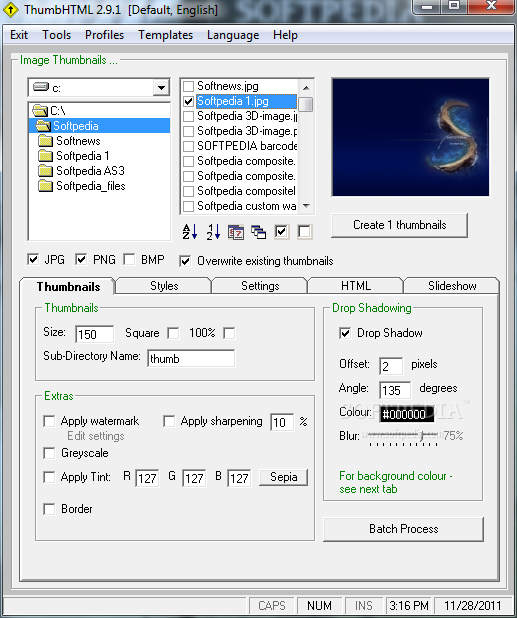Enable Apply sharpening checkbox
This screenshot has width=517, height=618.
[169, 421]
